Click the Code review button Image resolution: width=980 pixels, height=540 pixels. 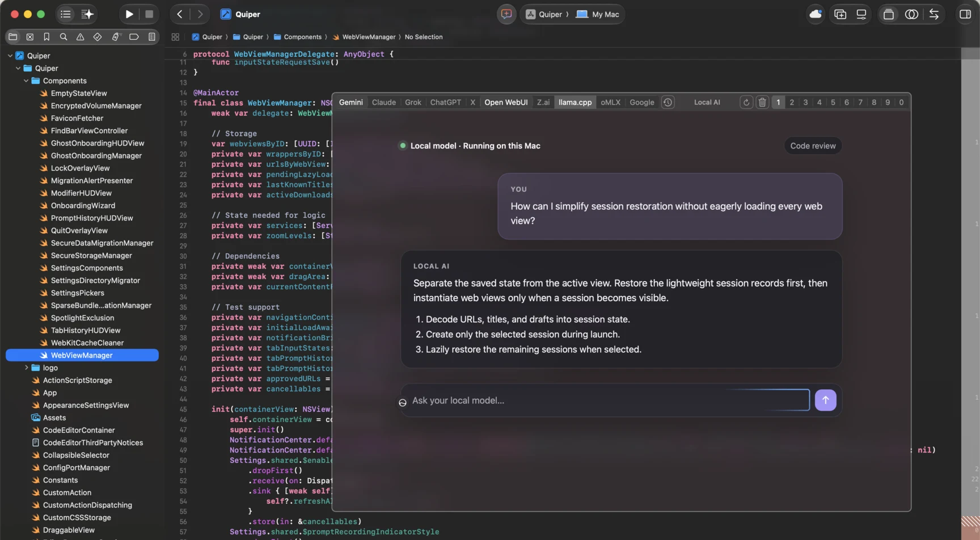pyautogui.click(x=813, y=146)
